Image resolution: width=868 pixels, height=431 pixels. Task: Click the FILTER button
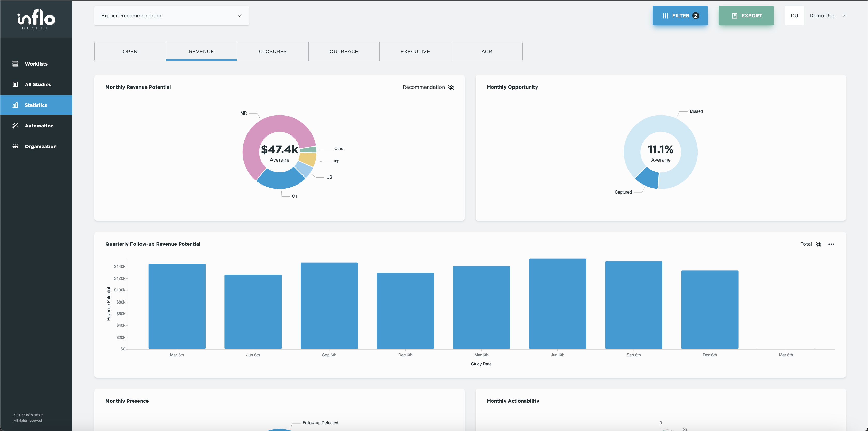(680, 15)
